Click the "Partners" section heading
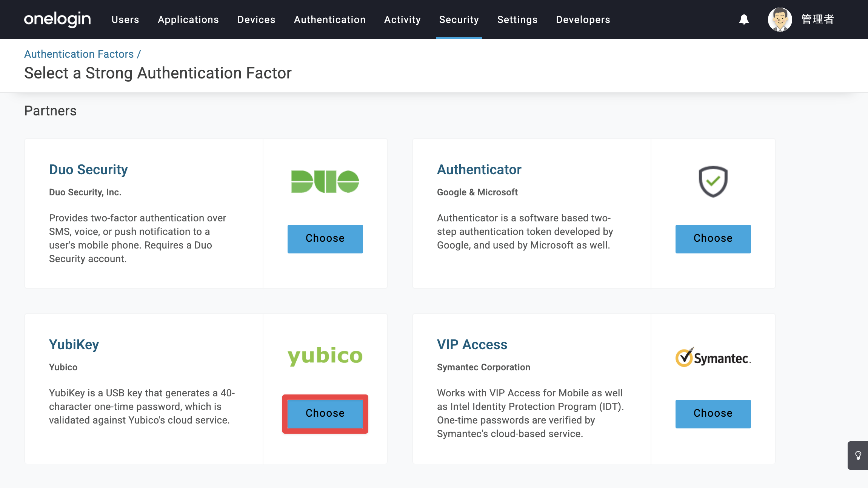The height and width of the screenshot is (488, 868). [51, 111]
